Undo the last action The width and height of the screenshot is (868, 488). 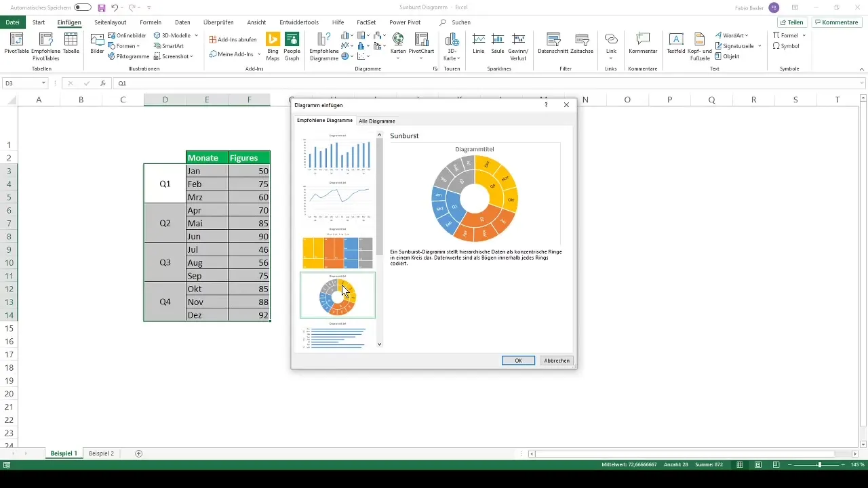pos(115,7)
